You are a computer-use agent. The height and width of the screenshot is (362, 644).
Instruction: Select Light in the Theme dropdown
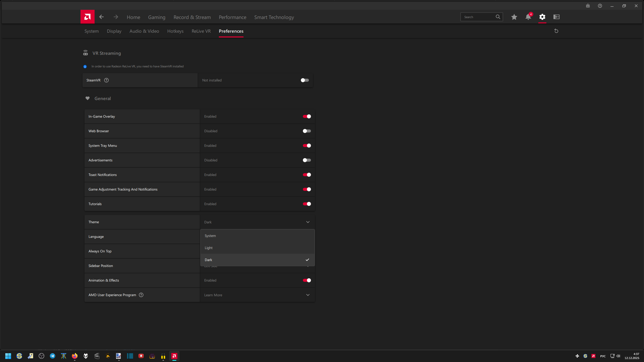click(x=257, y=248)
